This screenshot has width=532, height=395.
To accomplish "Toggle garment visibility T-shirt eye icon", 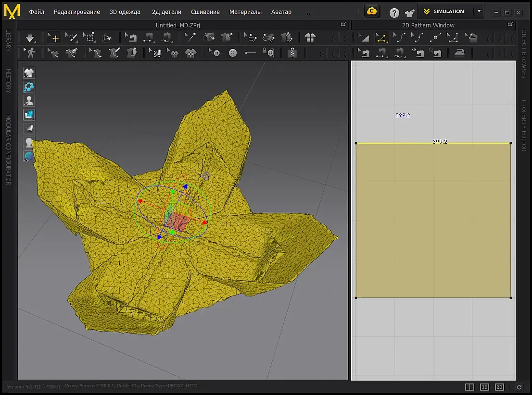I will click(29, 73).
